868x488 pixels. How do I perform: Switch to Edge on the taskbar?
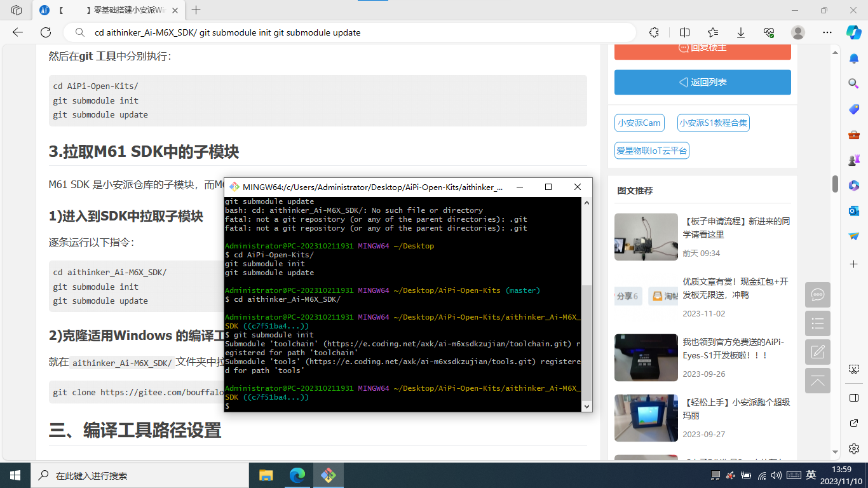coord(297,475)
